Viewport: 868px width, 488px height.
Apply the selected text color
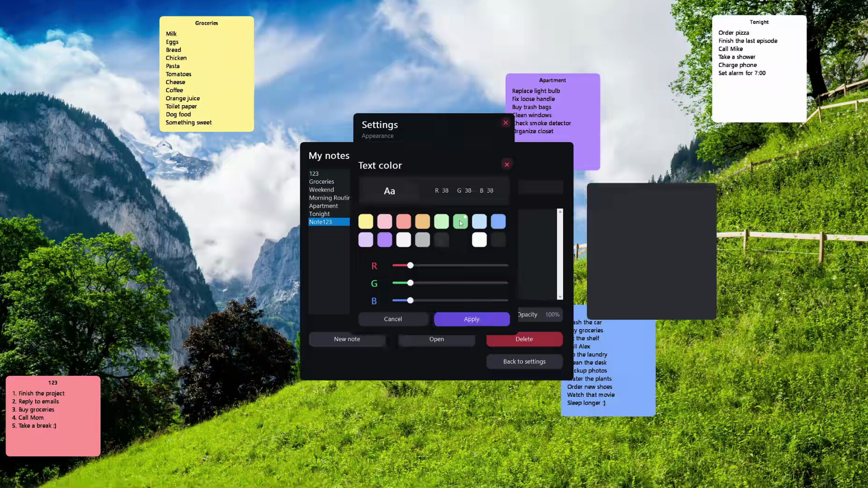[472, 319]
